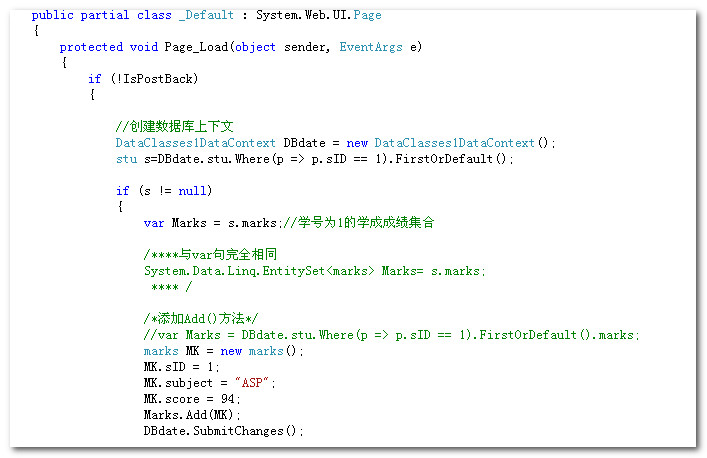
Task: Click the comment '//创建数据库上下文'
Action: [x=174, y=127]
